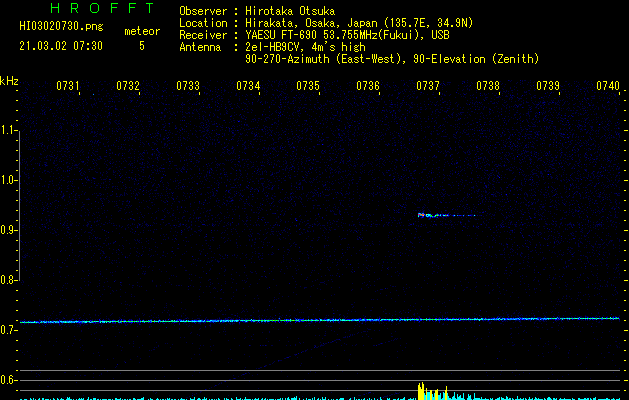Click the date stamp 21.03.02 07:30

click(x=61, y=46)
